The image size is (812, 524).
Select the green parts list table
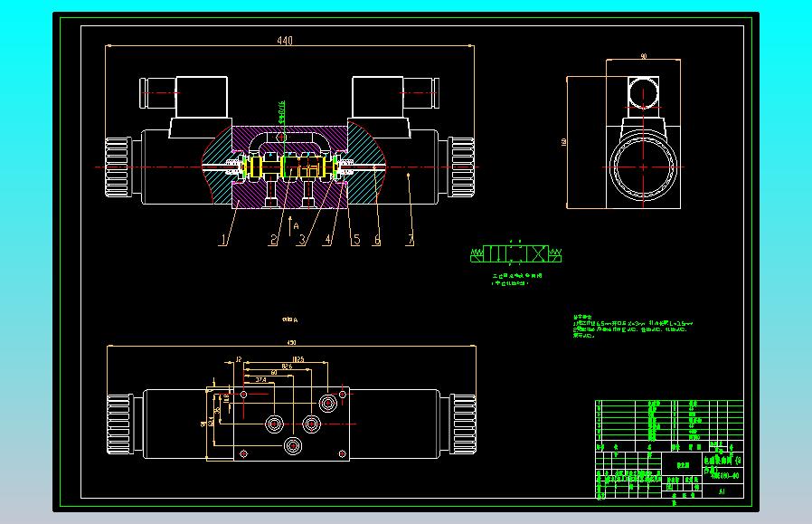click(669, 425)
